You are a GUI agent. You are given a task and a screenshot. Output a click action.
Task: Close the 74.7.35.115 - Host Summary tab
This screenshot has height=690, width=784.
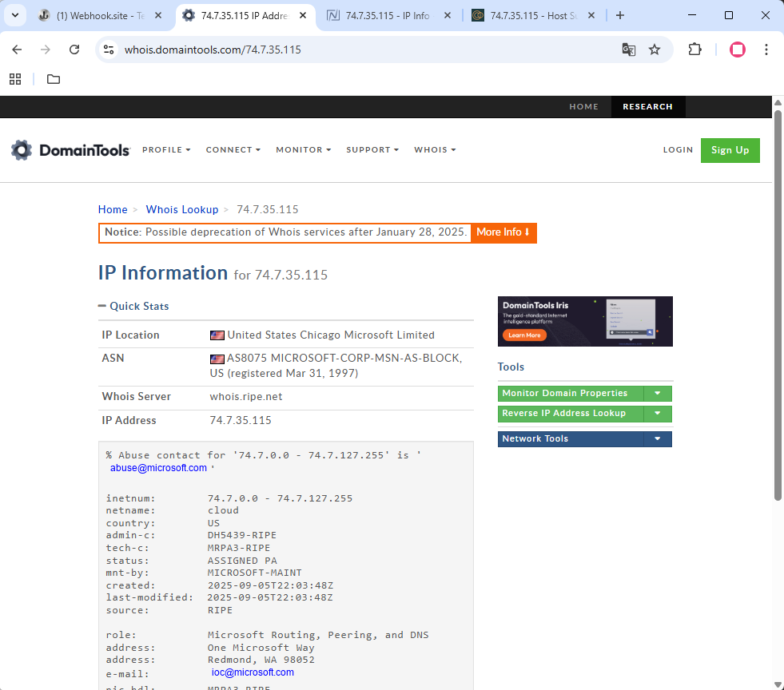591,15
